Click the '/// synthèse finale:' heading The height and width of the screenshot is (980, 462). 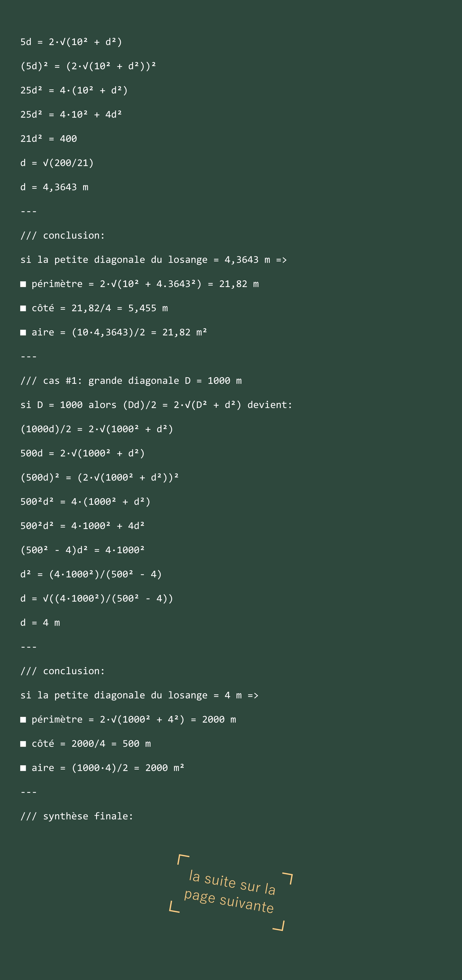pos(77,816)
